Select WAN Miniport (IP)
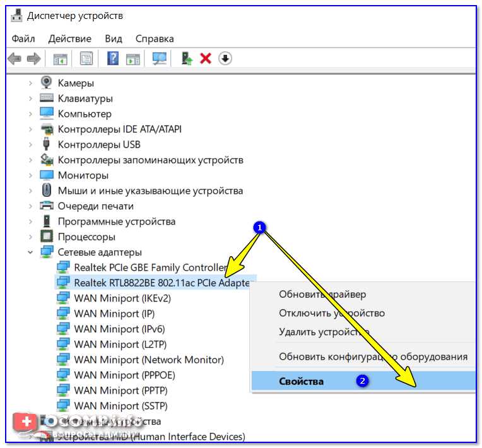The image size is (482, 448). [x=114, y=314]
